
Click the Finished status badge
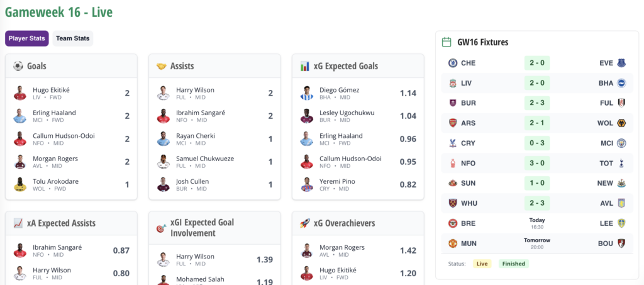[513, 264]
